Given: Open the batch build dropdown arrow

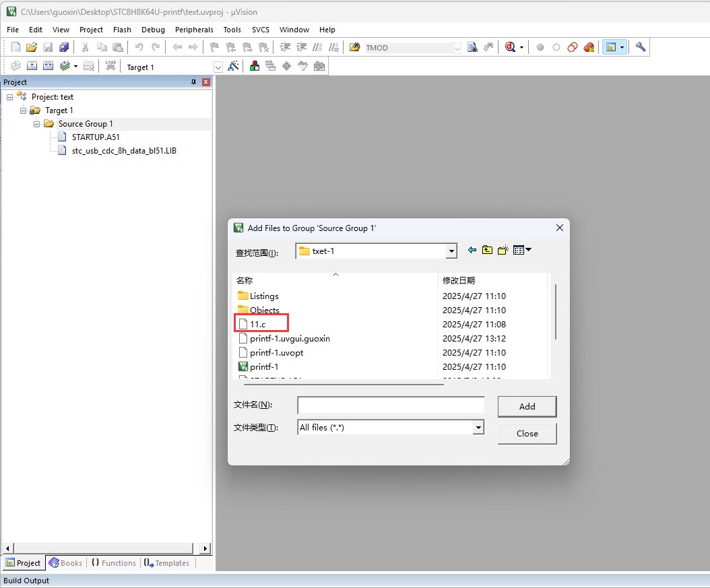Looking at the screenshot, I should pyautogui.click(x=75, y=67).
